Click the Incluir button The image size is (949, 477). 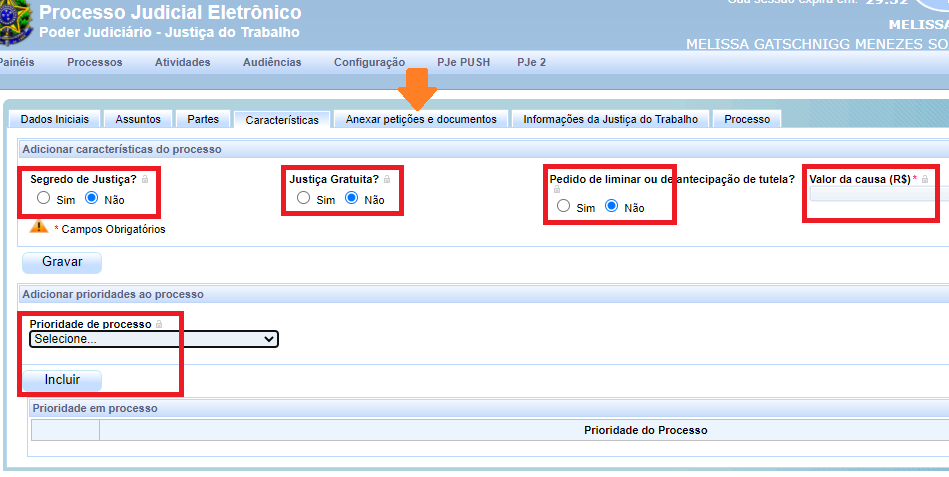62,380
